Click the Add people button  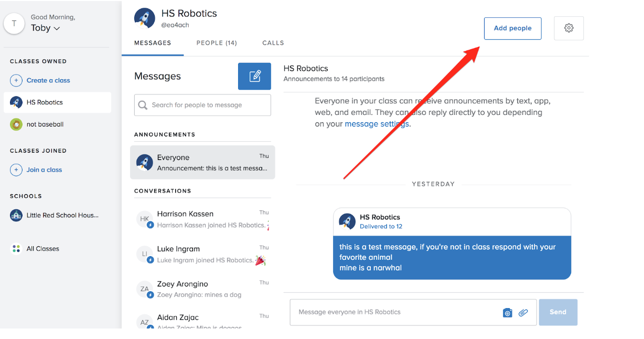pos(512,28)
